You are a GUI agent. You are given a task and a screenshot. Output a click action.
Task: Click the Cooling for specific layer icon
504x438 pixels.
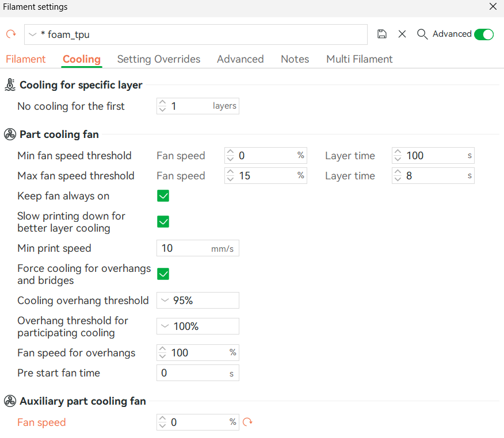10,85
